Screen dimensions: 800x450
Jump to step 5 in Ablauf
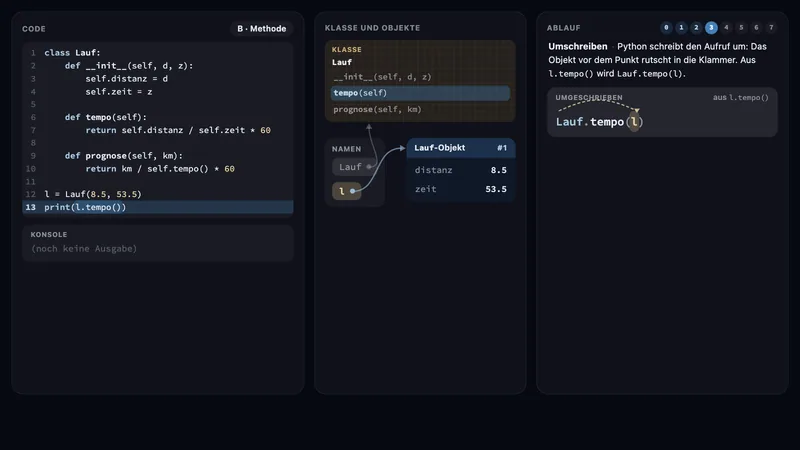[x=741, y=28]
